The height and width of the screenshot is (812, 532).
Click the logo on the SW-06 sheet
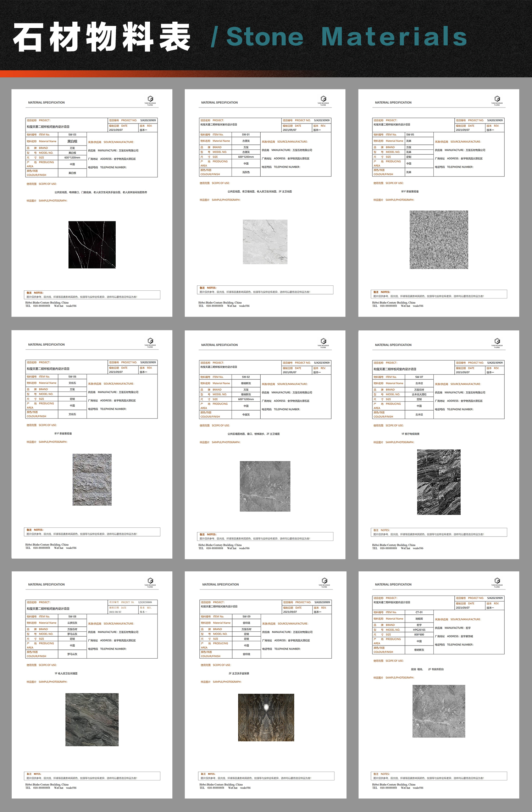click(150, 342)
